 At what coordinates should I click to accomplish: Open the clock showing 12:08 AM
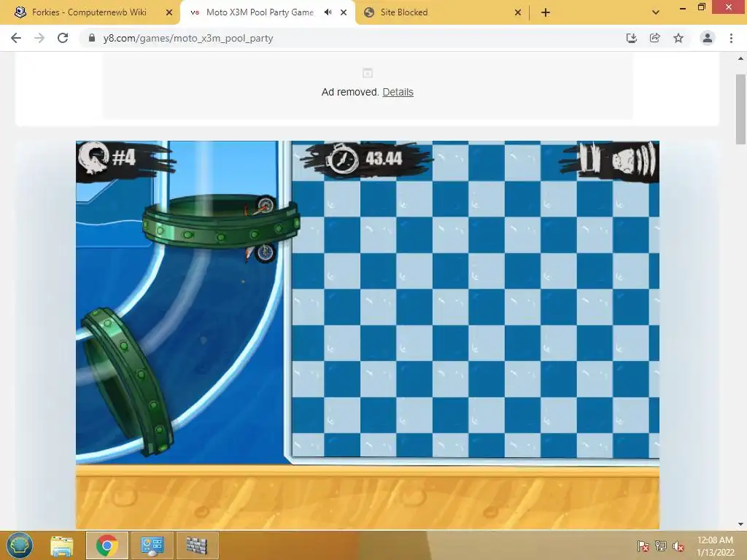pos(715,546)
